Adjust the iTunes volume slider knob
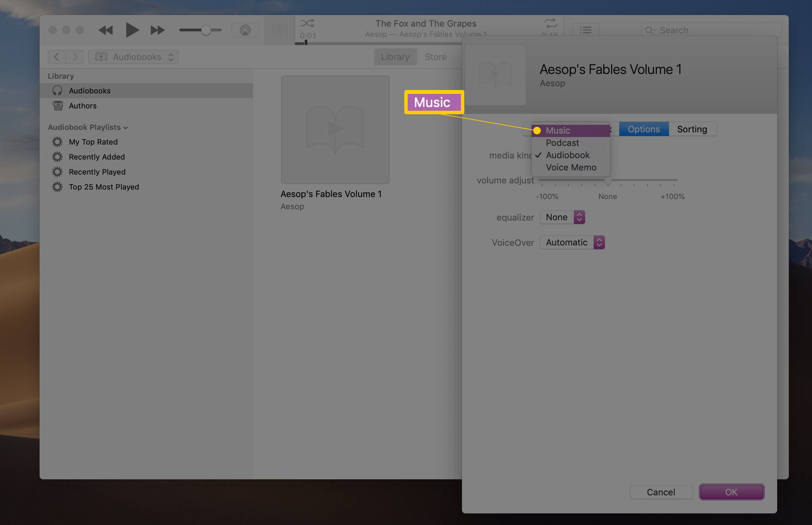812x525 pixels. (x=206, y=30)
